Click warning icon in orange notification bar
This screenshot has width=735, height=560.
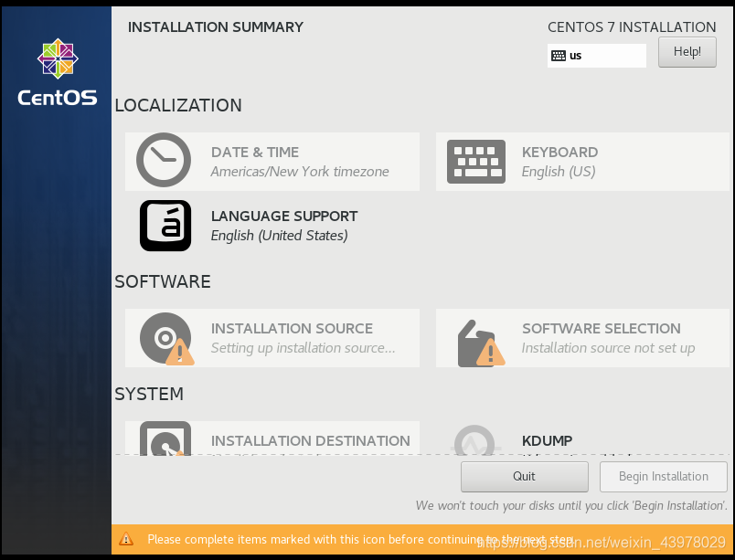(x=126, y=539)
